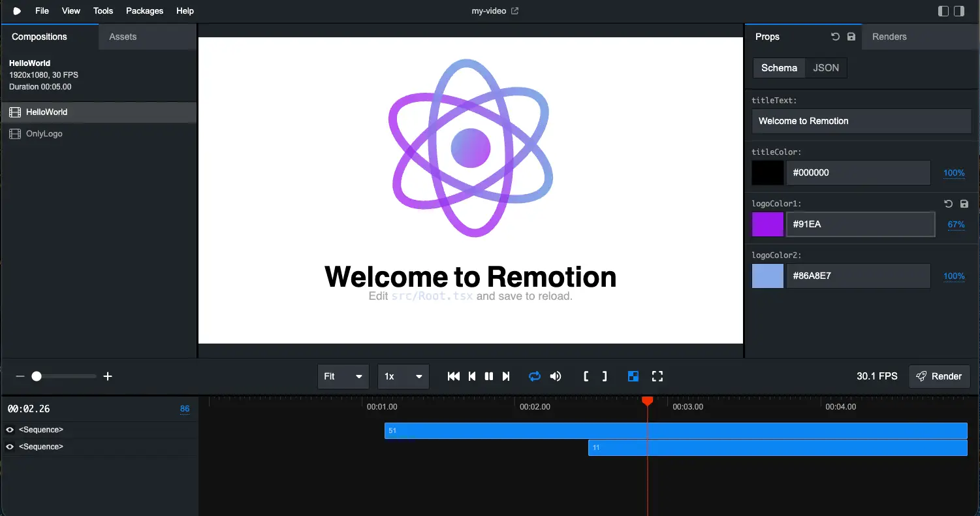Click the red playhead marker on the timeline
The width and height of the screenshot is (980, 516).
click(x=647, y=400)
